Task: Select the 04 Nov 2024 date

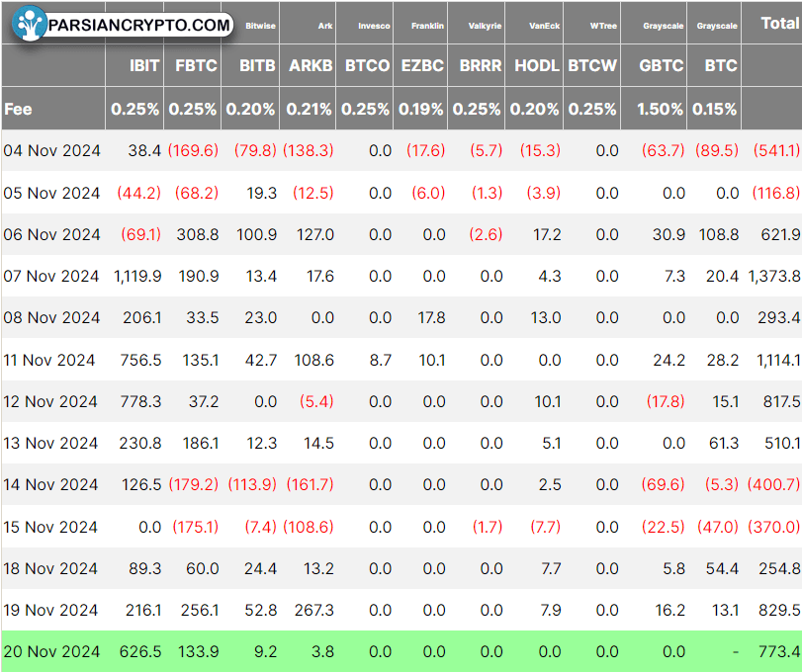Action: pos(51,151)
